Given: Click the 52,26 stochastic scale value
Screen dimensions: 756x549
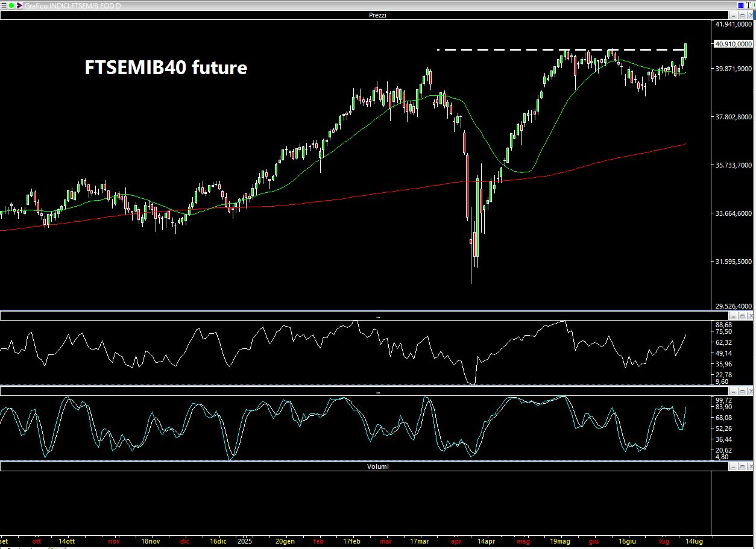Looking at the screenshot, I should point(723,428).
